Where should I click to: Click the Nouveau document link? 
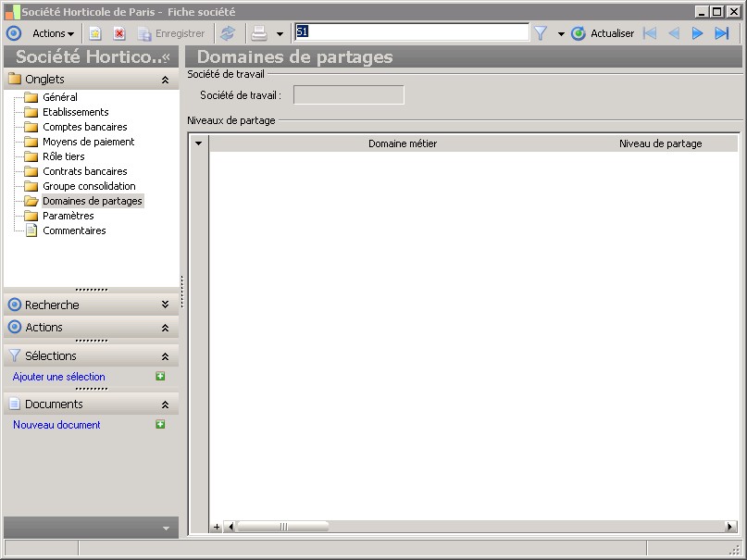pyautogui.click(x=56, y=425)
